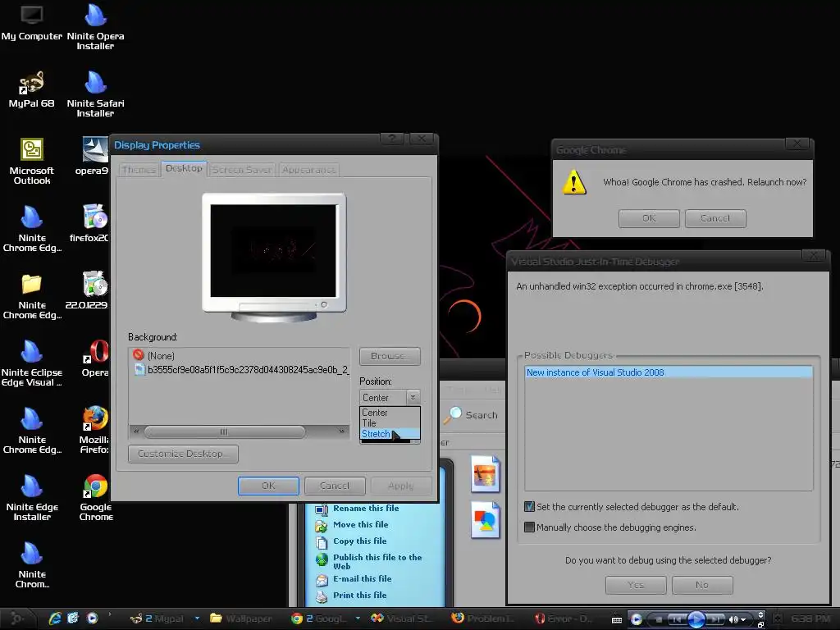Toggle Set the currently selected debugger as default
Viewport: 840px width, 630px height.
point(529,507)
